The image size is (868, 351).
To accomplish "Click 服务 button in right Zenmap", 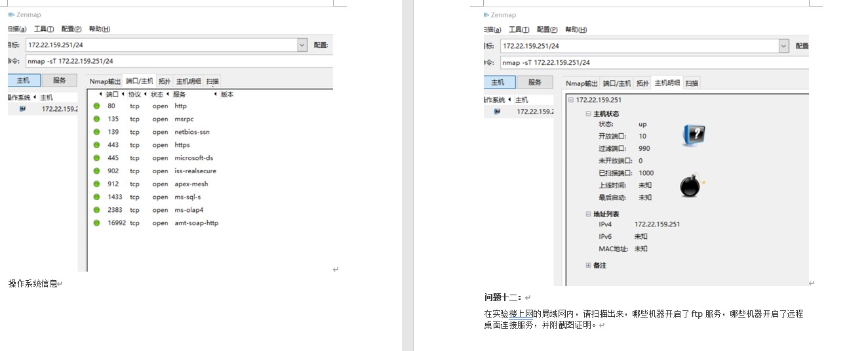I will click(535, 82).
